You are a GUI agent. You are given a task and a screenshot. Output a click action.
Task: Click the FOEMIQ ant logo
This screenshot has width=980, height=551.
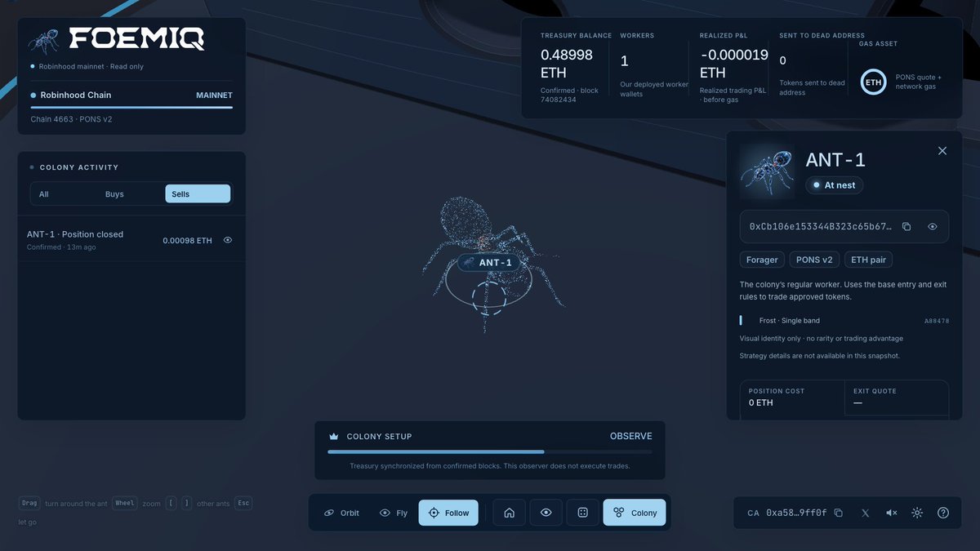(43, 41)
